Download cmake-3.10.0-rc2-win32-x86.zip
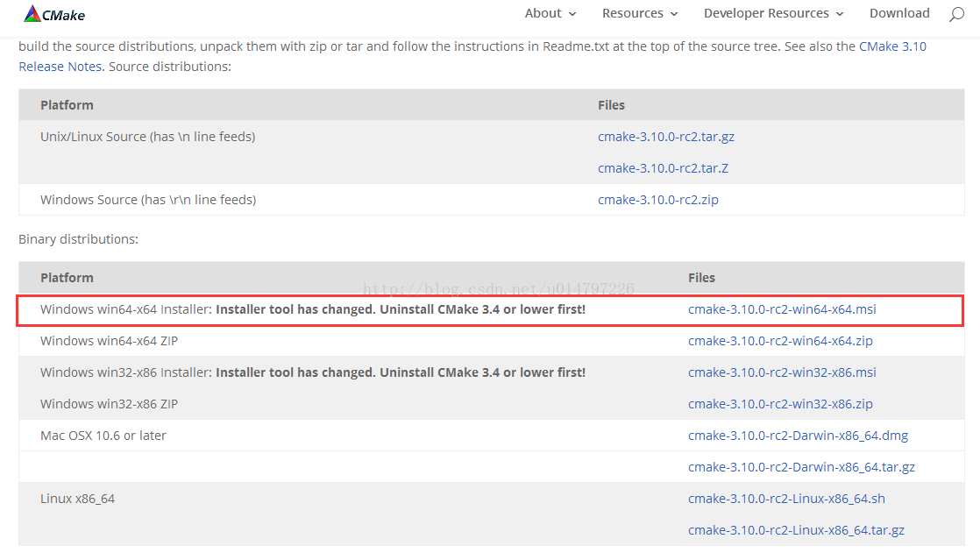980x560 pixels. [780, 404]
